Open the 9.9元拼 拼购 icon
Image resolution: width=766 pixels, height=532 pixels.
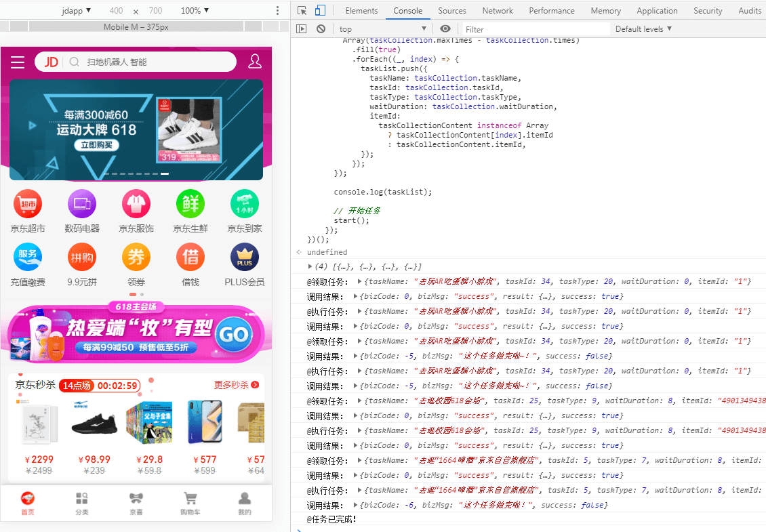[x=82, y=258]
